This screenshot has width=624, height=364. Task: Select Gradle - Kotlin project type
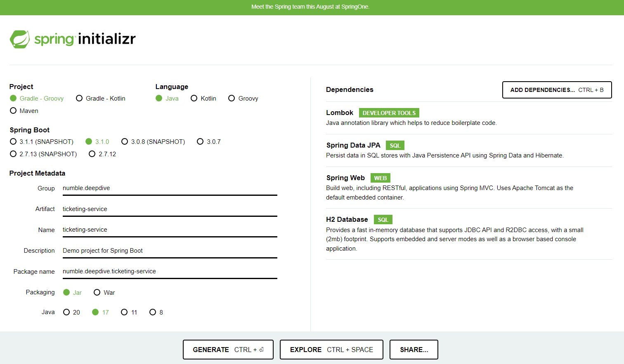[x=101, y=98]
